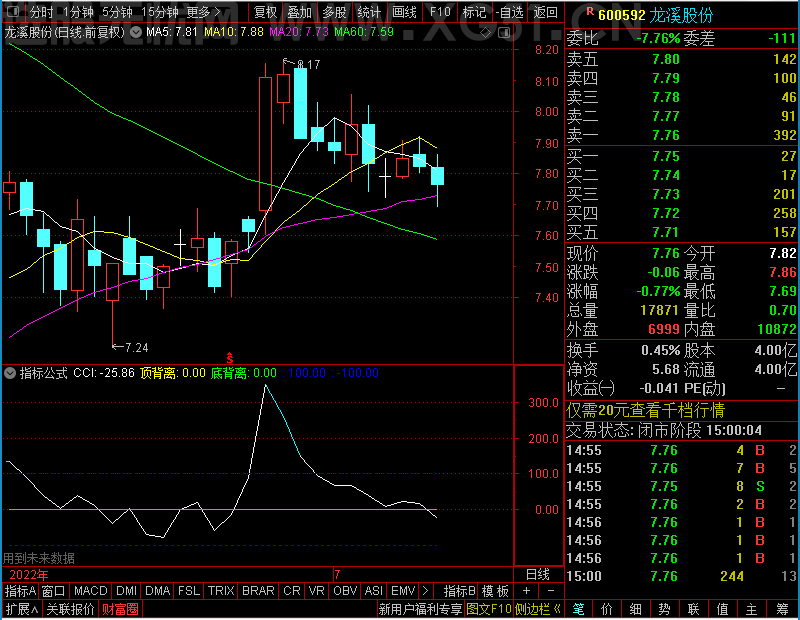The image size is (800, 620).
Task: Click the 卖一 7.76 ask row
Action: [682, 135]
